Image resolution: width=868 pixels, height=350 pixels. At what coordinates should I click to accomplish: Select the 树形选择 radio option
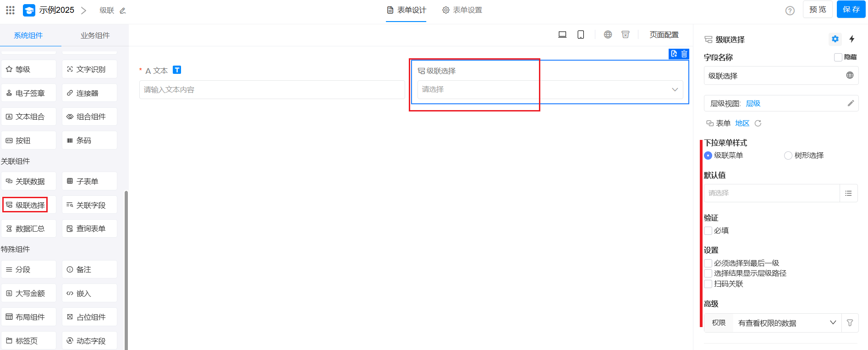click(x=788, y=156)
